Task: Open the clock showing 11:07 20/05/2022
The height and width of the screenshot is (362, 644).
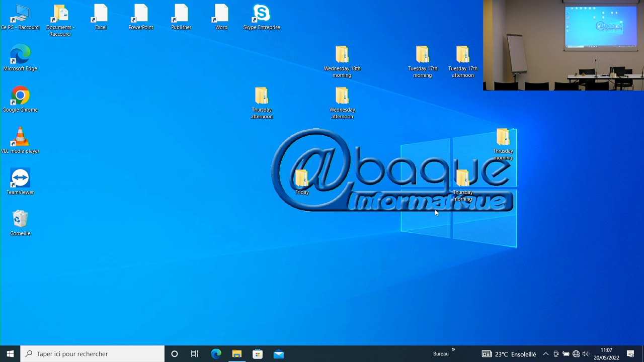Action: point(606,354)
